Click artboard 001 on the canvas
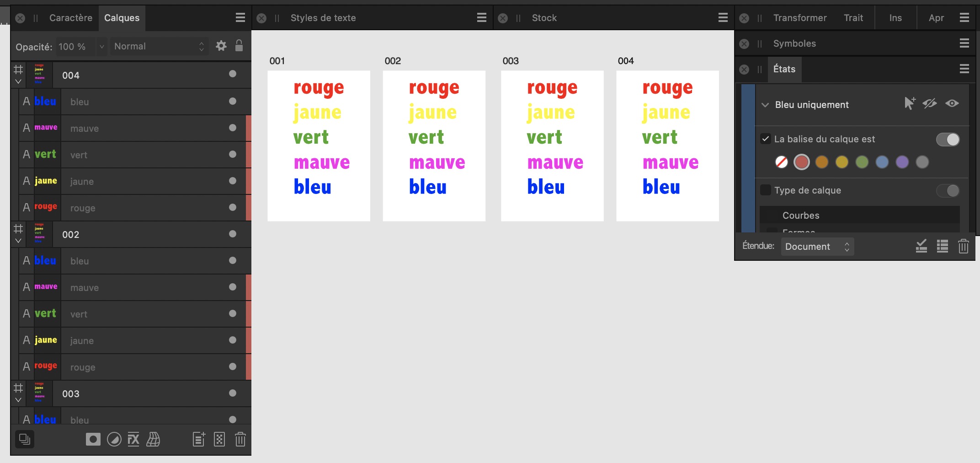The width and height of the screenshot is (980, 463). pos(319,145)
